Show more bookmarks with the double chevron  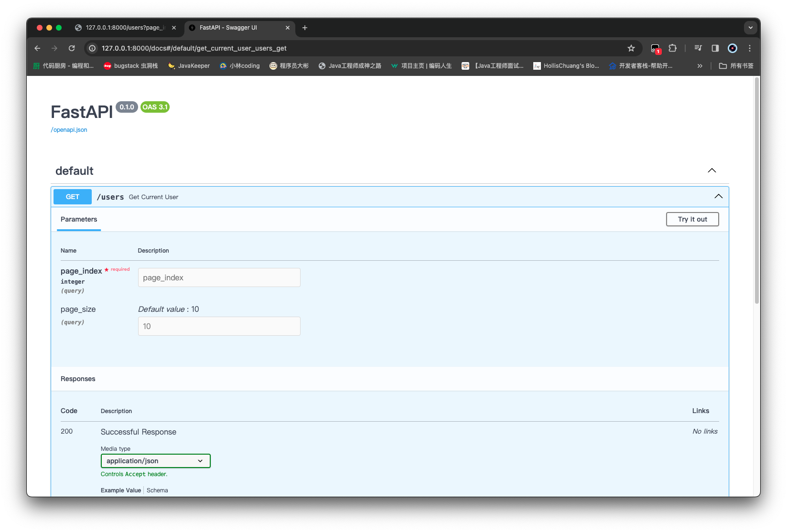point(700,66)
